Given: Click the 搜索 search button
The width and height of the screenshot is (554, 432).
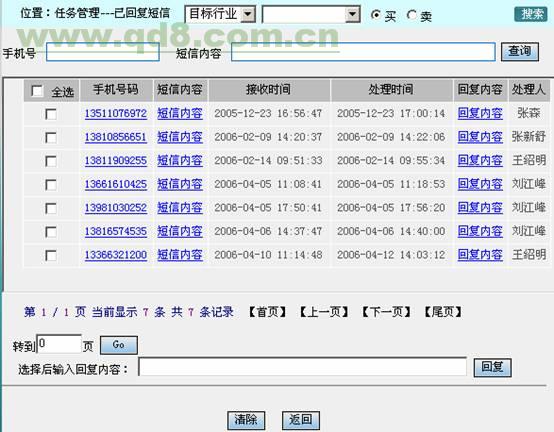Looking at the screenshot, I should click(x=531, y=14).
